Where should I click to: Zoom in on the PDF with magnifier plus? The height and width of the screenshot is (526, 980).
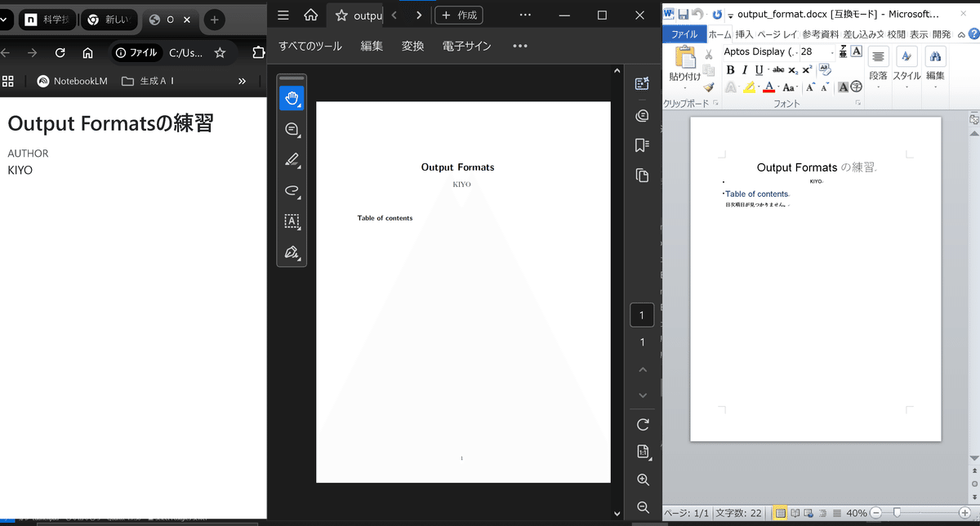pyautogui.click(x=643, y=479)
